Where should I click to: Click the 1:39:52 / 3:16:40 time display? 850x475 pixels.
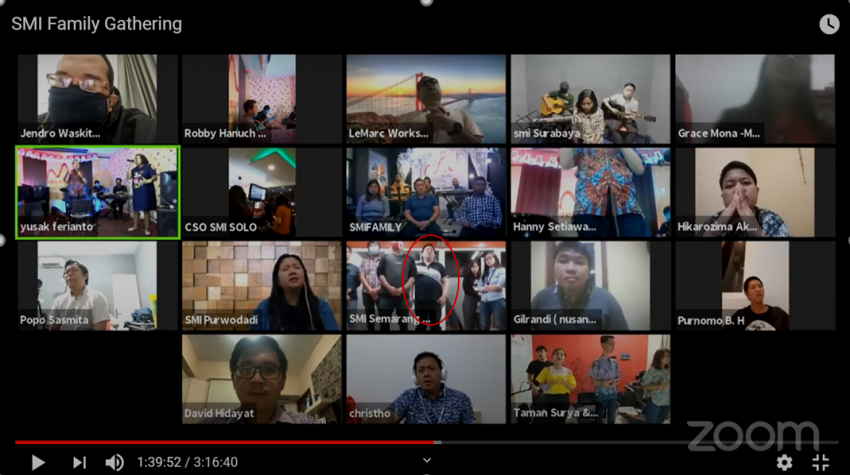pyautogui.click(x=187, y=462)
